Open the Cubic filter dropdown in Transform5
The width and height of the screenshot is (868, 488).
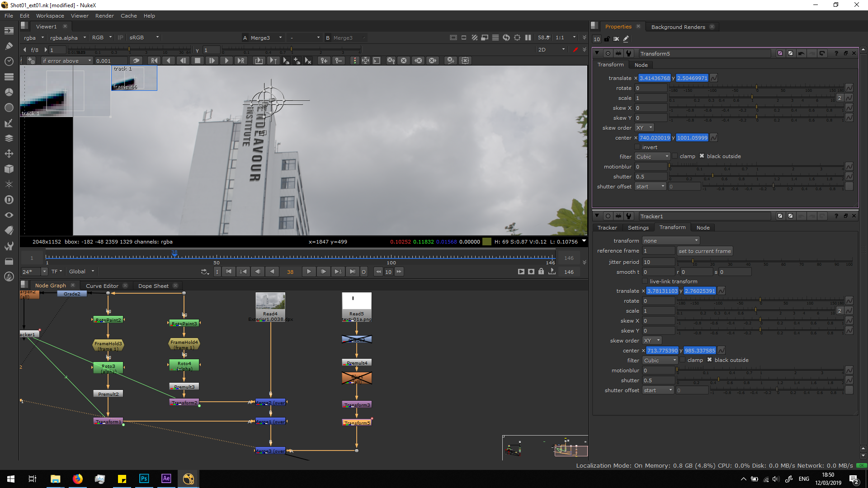tap(652, 157)
